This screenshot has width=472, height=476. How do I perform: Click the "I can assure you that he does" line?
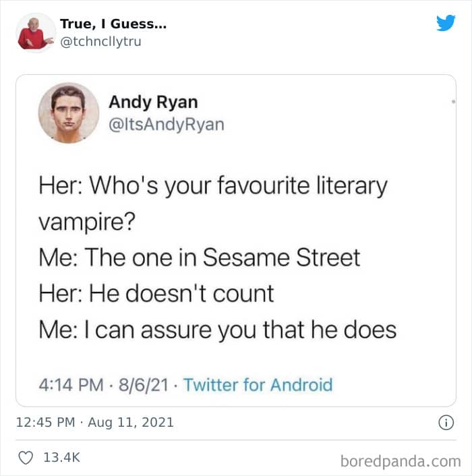pyautogui.click(x=240, y=330)
